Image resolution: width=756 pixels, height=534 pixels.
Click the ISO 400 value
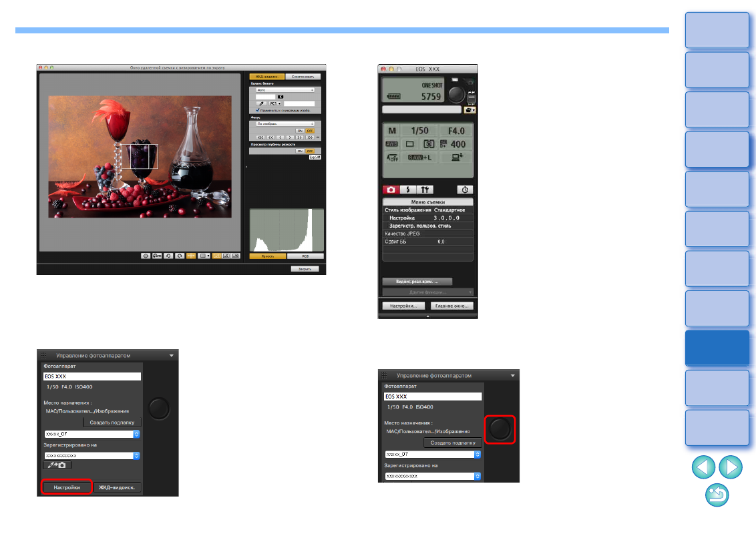point(455,144)
